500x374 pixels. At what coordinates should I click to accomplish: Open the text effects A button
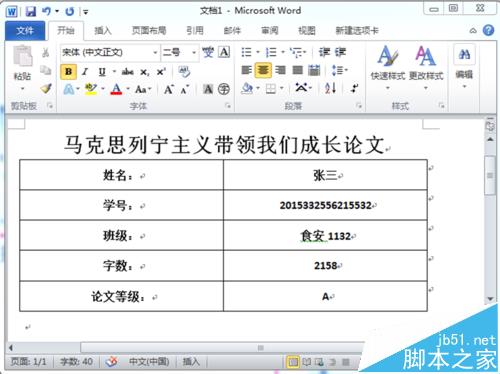(69, 89)
